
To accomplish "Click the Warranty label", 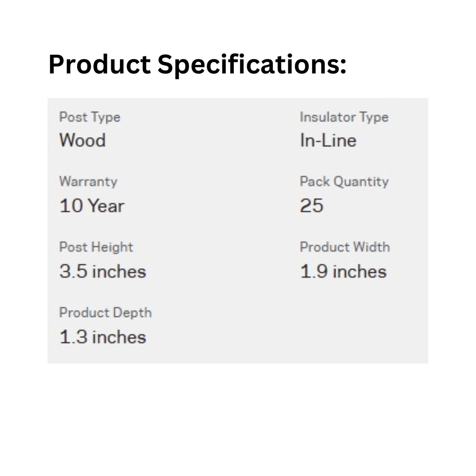I will pos(88,182).
